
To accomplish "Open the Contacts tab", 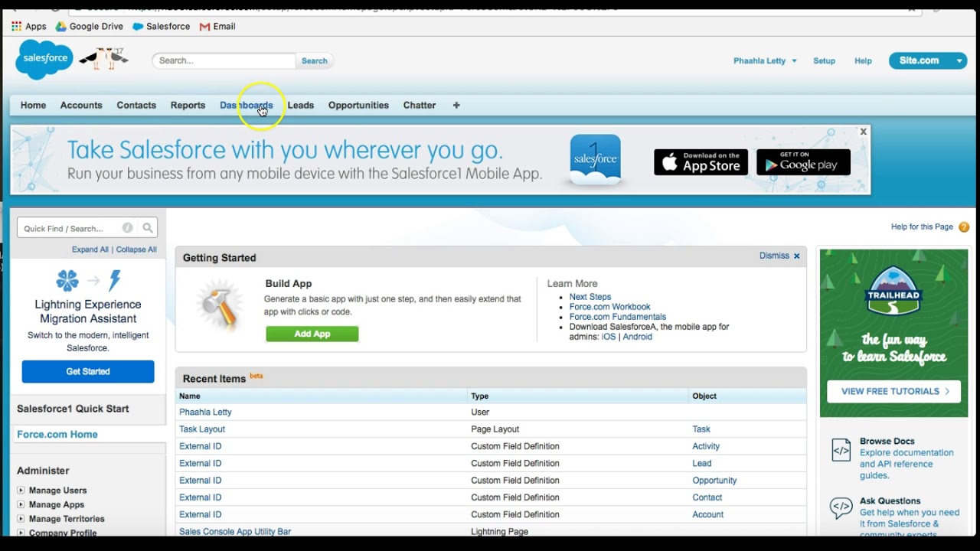I will (136, 106).
